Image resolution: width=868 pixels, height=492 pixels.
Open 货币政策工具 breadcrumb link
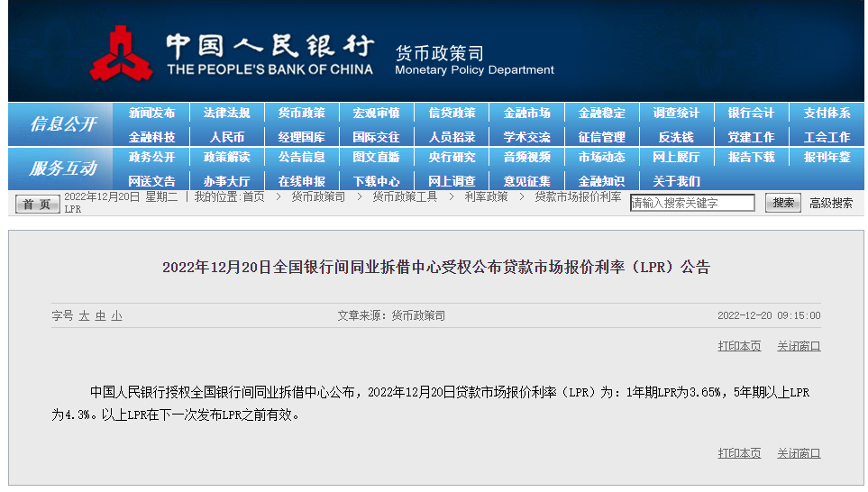(405, 197)
